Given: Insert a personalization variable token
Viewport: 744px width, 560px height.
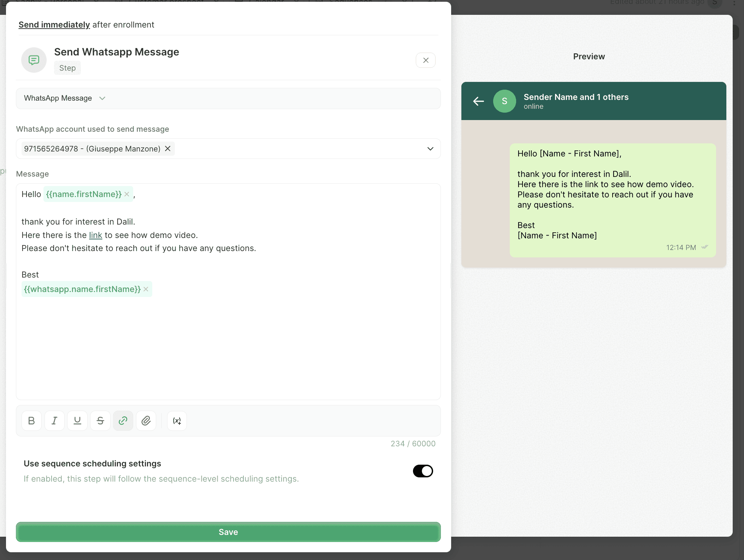Looking at the screenshot, I should pos(177,421).
